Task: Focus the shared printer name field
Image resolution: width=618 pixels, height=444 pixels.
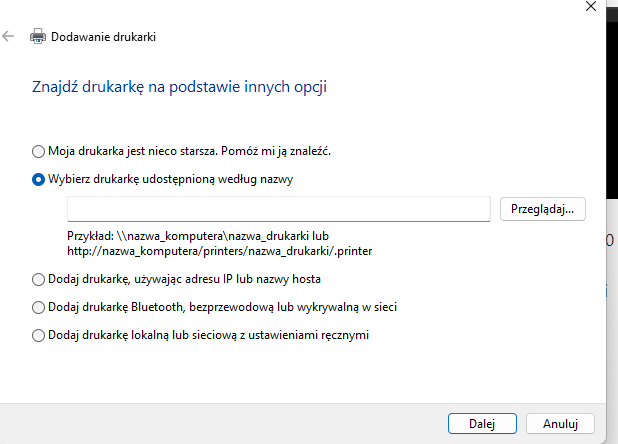Action: [279, 209]
